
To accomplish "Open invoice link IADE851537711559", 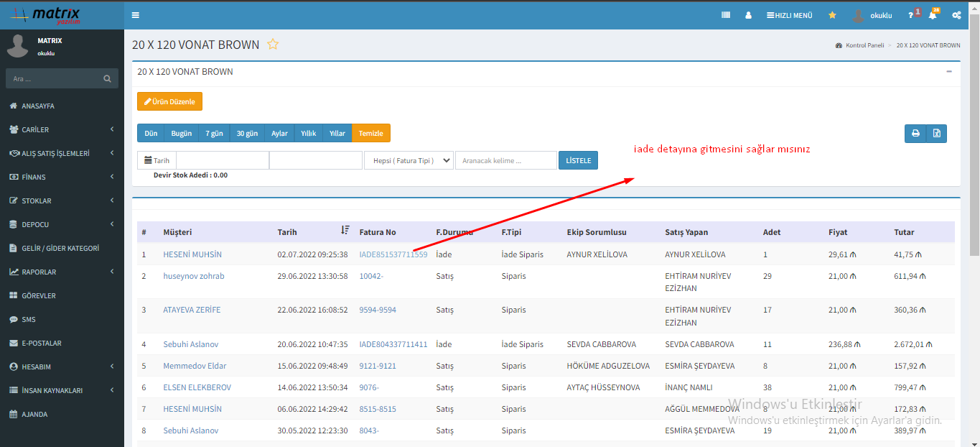I will click(393, 254).
